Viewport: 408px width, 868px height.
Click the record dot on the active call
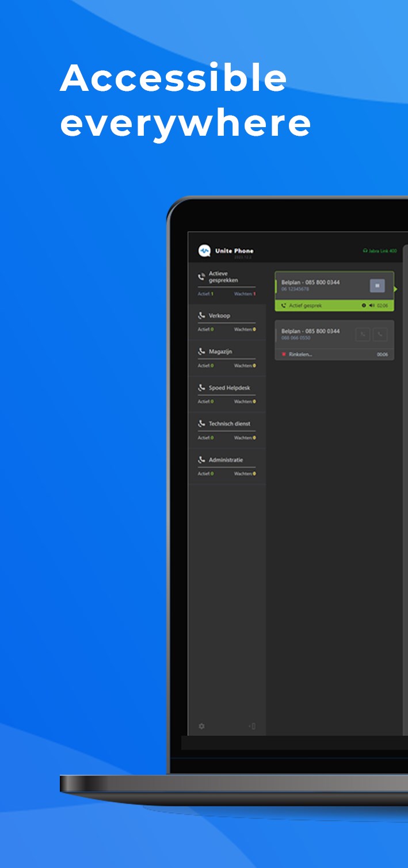(x=364, y=305)
